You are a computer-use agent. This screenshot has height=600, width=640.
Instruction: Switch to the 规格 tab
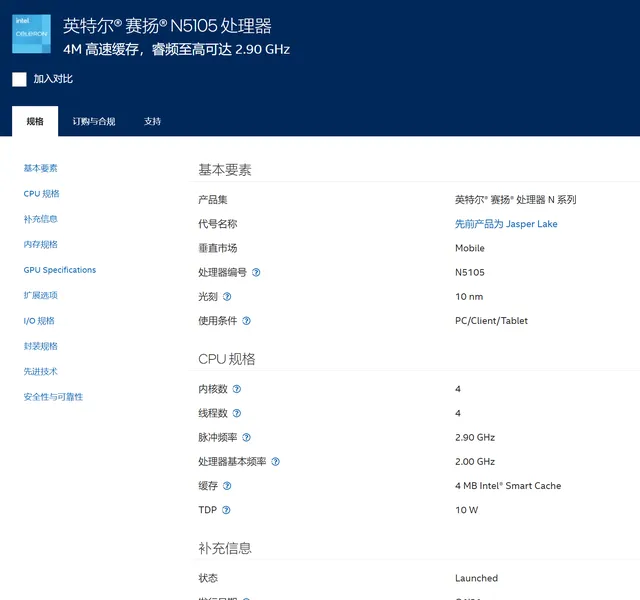35,121
